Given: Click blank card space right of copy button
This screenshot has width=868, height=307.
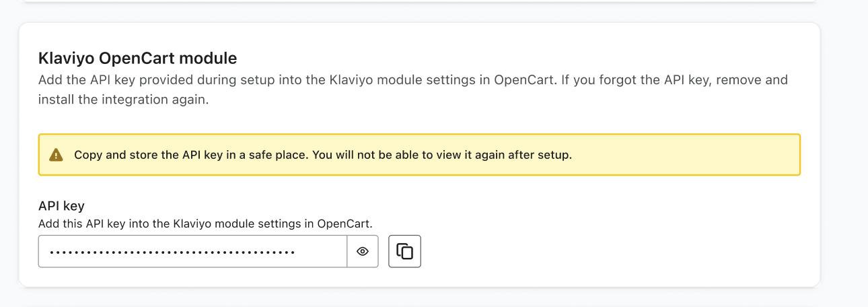Looking at the screenshot, I should (x=606, y=251).
